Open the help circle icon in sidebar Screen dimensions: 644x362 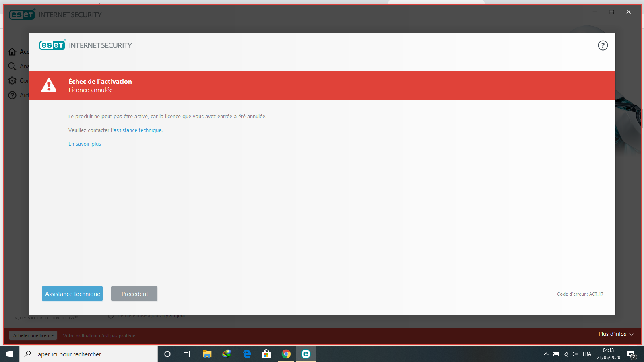click(x=12, y=95)
